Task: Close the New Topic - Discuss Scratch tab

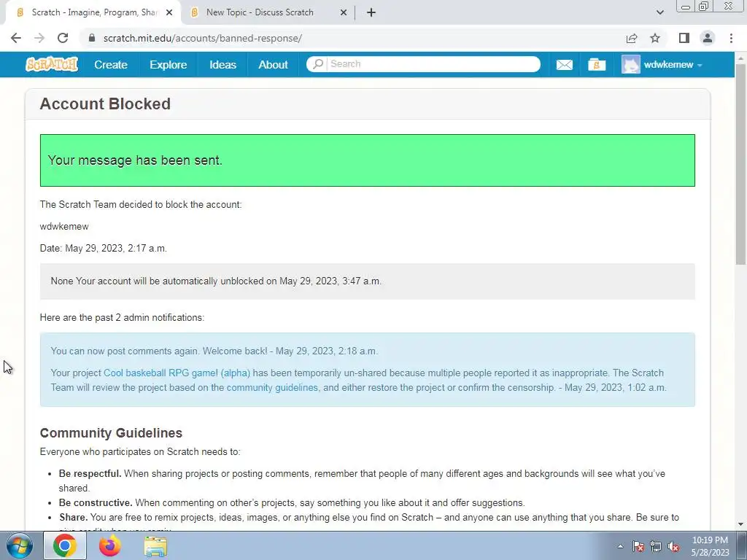Action: [344, 12]
